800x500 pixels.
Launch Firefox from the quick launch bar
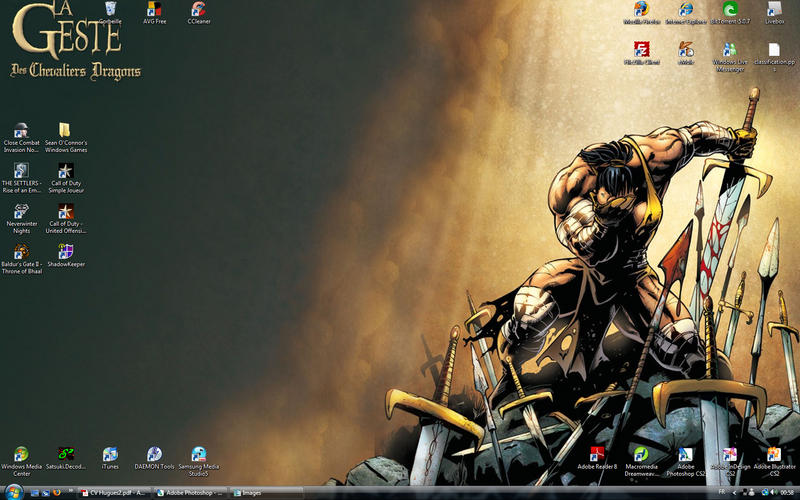tap(57, 492)
